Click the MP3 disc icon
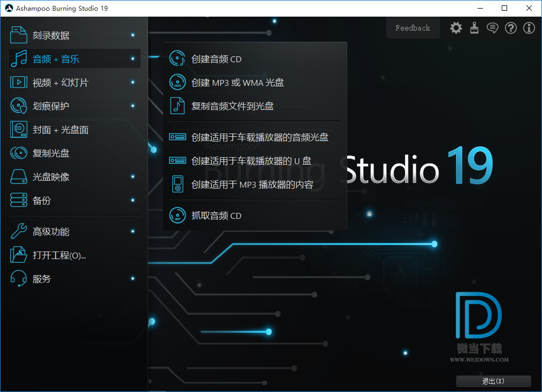Screen dimensions: 542x392 pyautogui.click(x=177, y=82)
